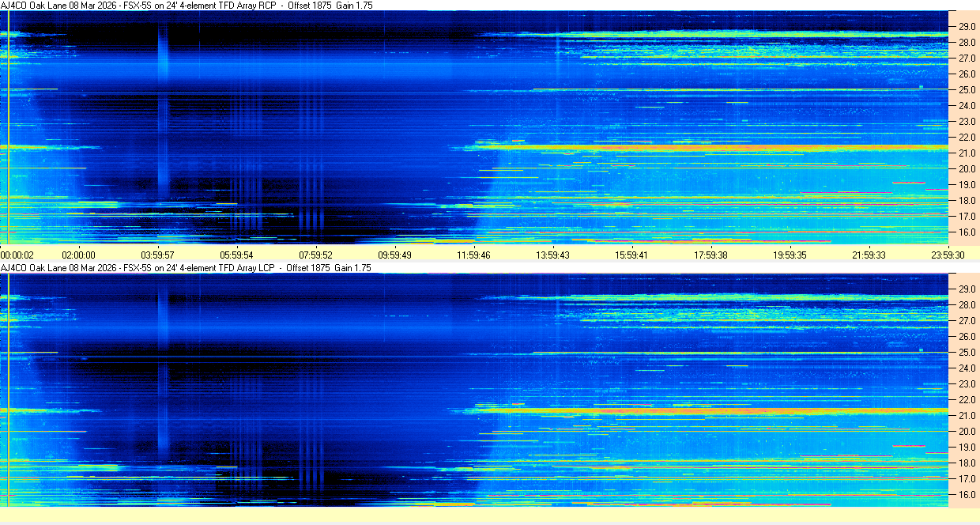Click the 16.0 frequency label in RCP panel
980x525 pixels.
pyautogui.click(x=967, y=232)
